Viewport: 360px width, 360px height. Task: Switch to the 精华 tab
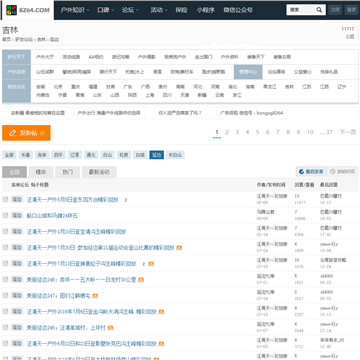click(x=40, y=172)
